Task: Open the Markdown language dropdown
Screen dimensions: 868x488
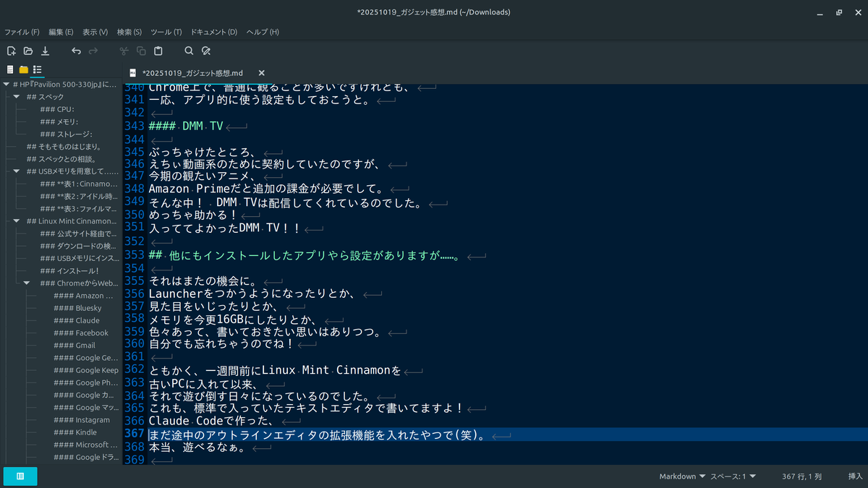Action: (682, 476)
